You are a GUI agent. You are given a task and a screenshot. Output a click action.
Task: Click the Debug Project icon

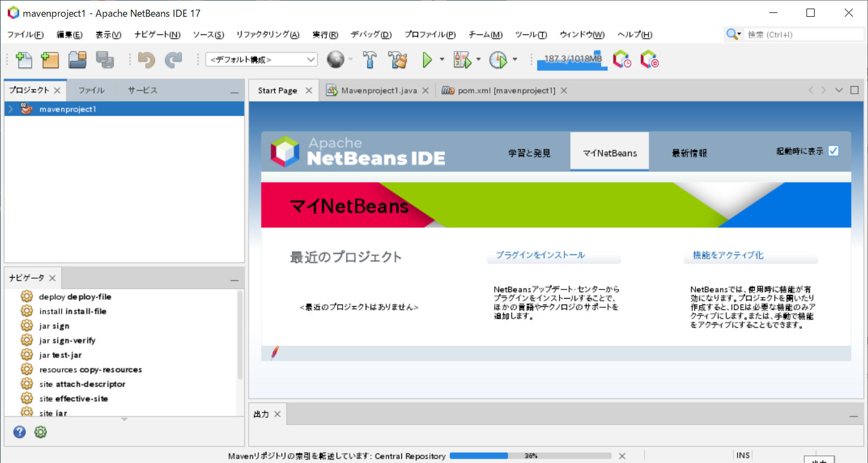pos(462,59)
